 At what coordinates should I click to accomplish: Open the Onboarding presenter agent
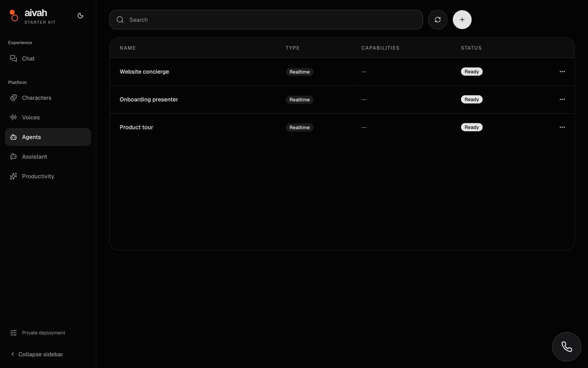point(149,99)
